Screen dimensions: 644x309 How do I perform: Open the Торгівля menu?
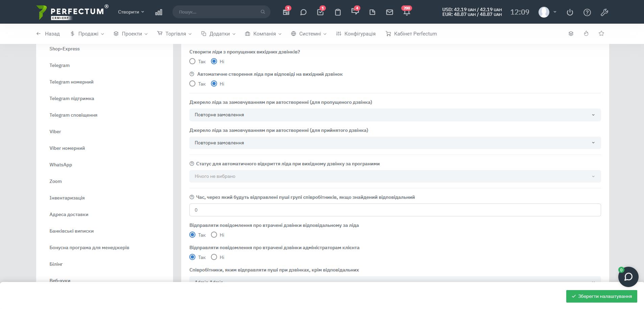click(x=174, y=34)
